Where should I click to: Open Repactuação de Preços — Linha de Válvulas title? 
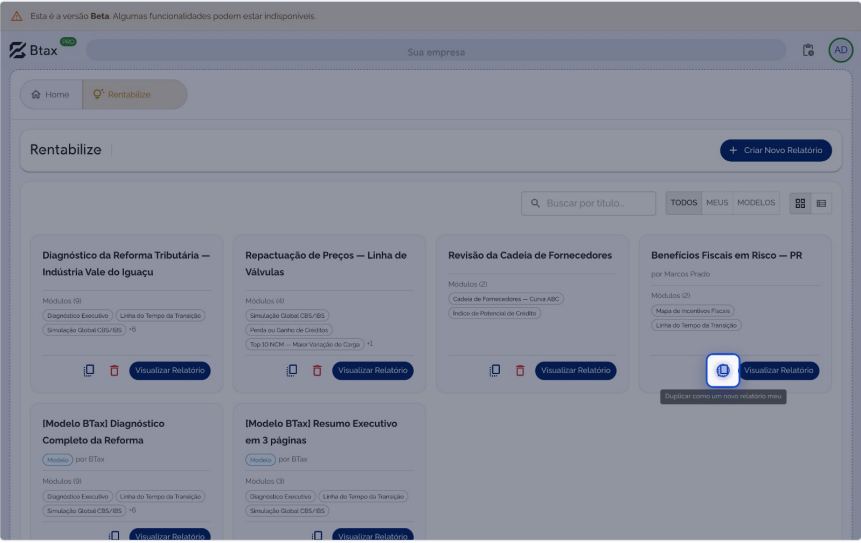[326, 264]
